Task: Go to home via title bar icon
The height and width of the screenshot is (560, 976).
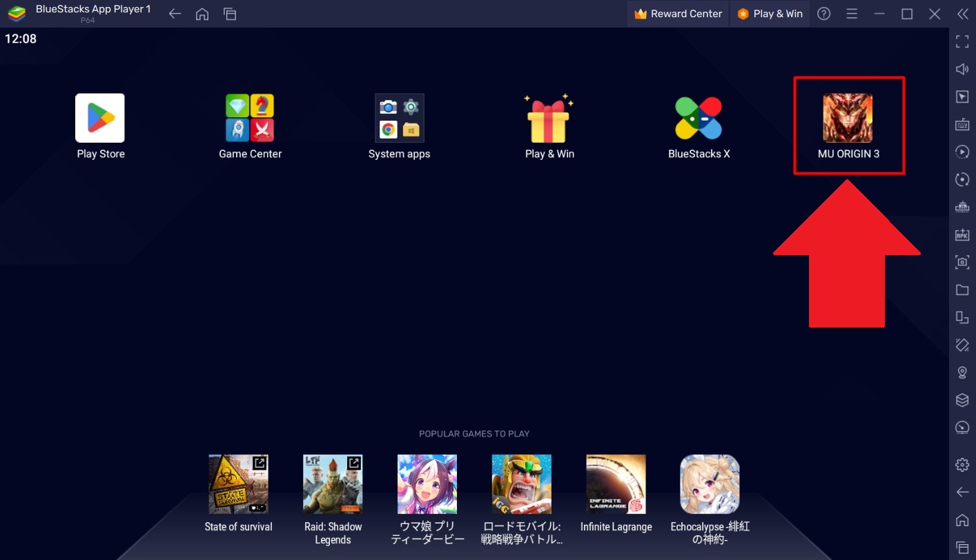Action: point(202,14)
